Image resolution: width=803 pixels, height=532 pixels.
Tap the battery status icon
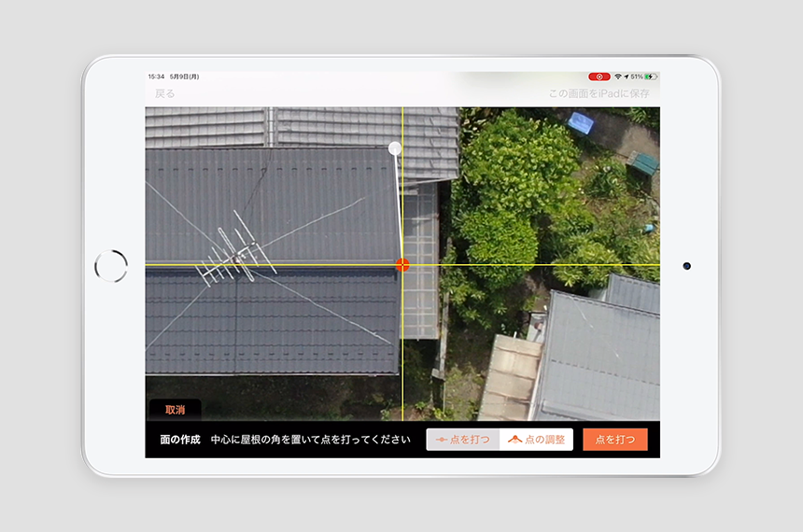point(650,77)
